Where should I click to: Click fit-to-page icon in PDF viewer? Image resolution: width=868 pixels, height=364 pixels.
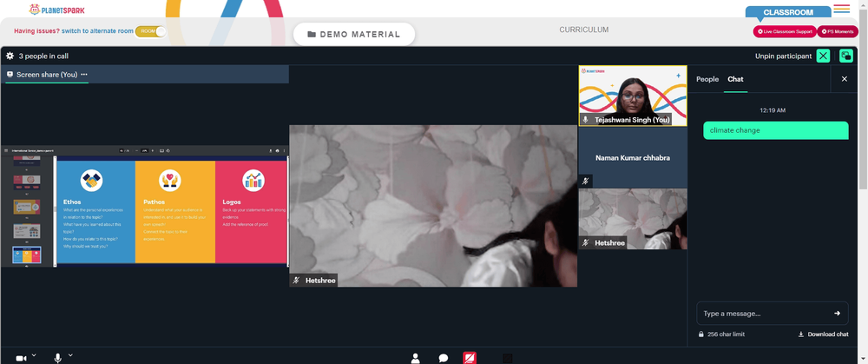point(161,150)
